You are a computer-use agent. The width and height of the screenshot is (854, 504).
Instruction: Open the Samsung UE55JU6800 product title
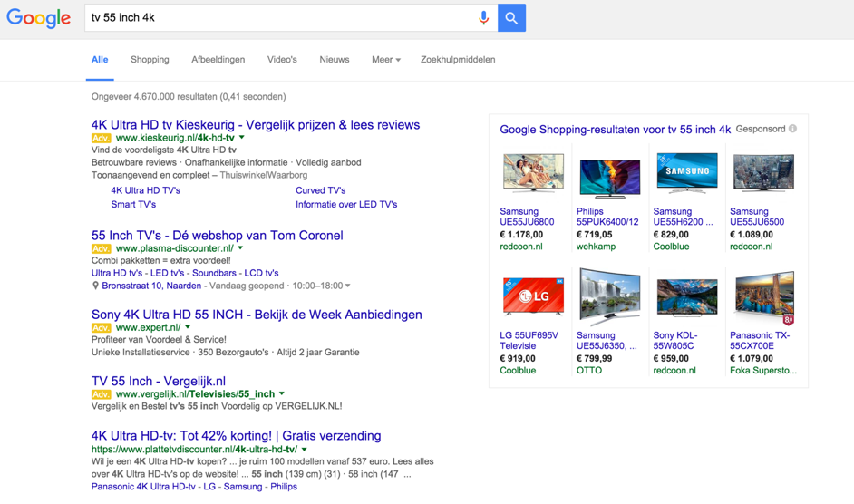coord(527,217)
